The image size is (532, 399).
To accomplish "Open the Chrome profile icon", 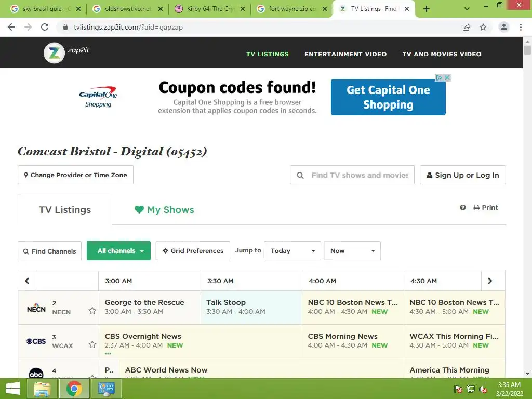I will (504, 27).
